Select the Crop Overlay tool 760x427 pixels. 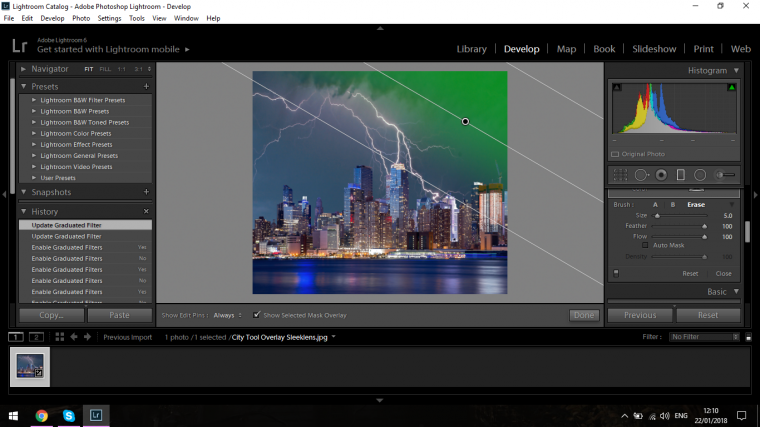pos(620,175)
